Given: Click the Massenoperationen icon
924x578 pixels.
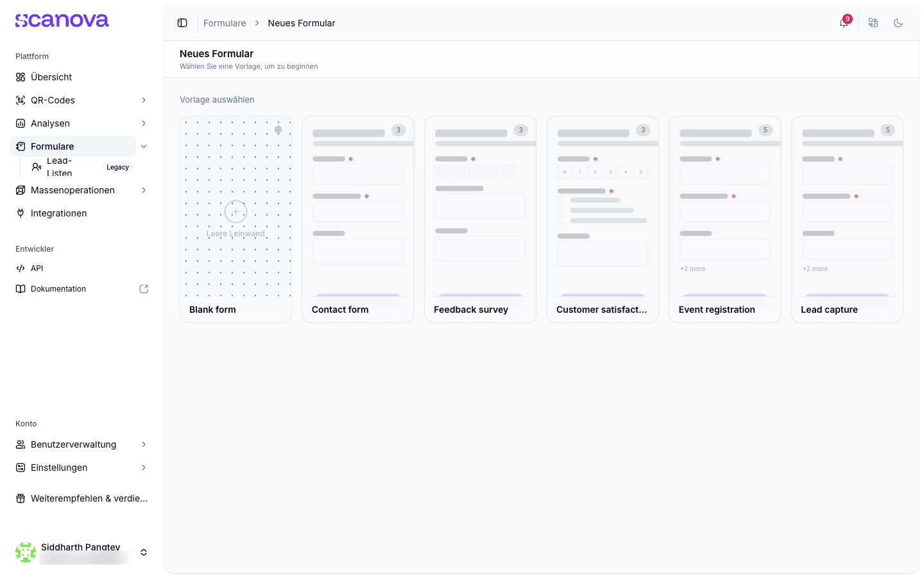Looking at the screenshot, I should coord(21,190).
